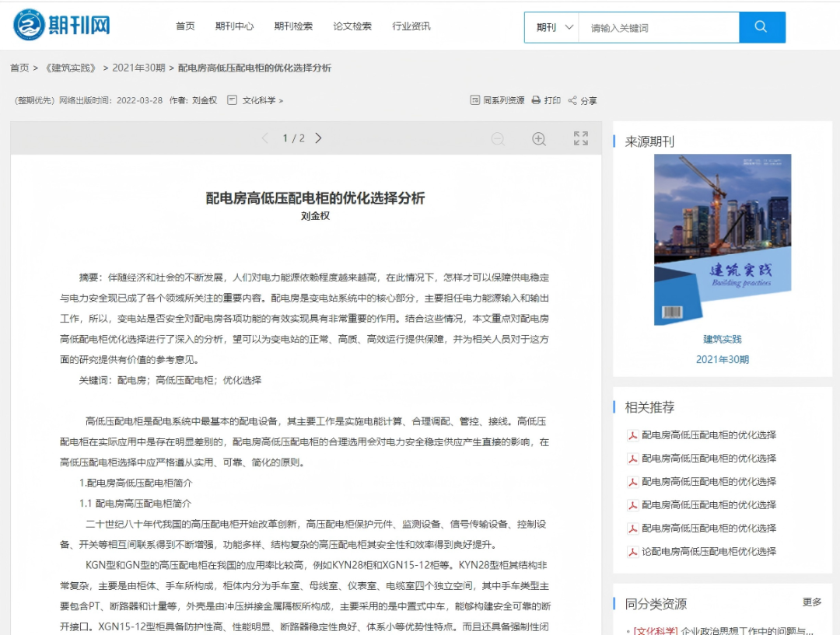Viewport: 840px width, 635px height.
Task: Click the print icon
Action: (536, 100)
